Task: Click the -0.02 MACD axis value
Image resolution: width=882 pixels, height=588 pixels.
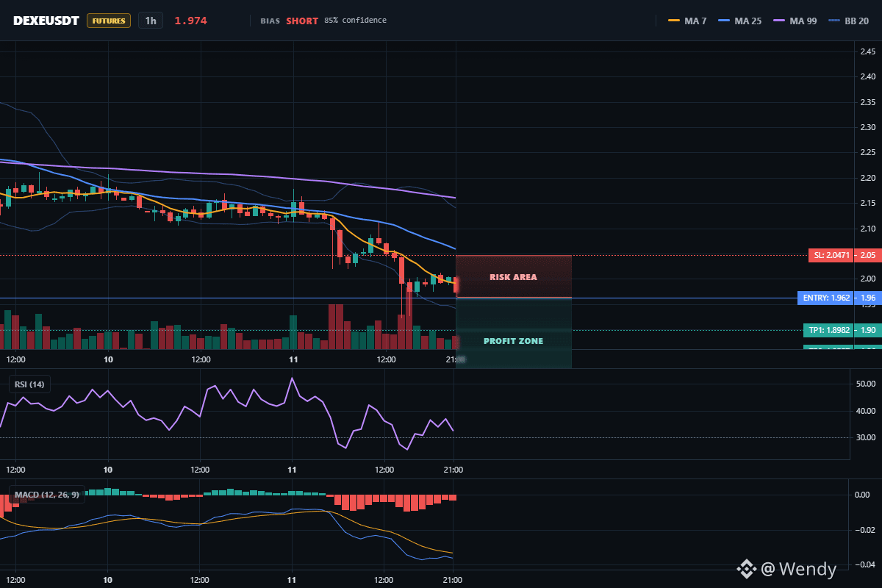Action: pyautogui.click(x=865, y=530)
